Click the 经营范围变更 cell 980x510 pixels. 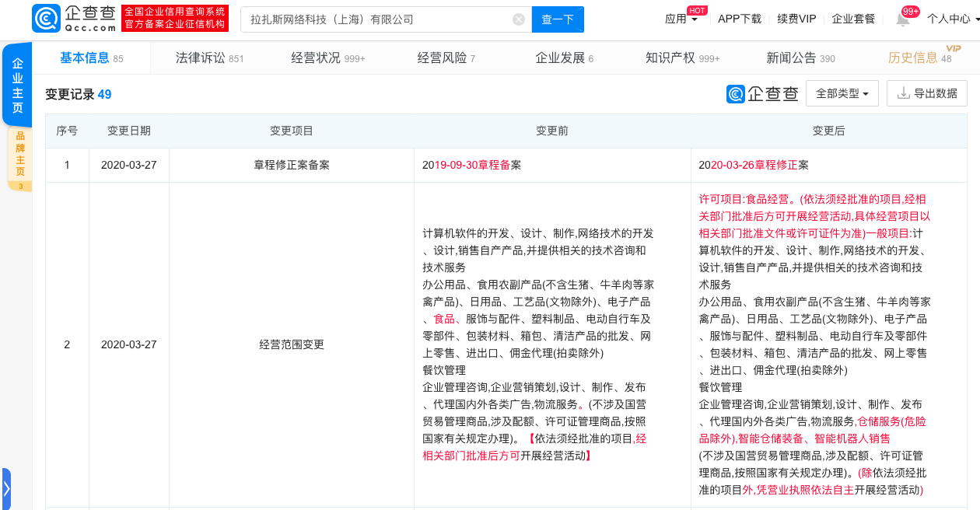292,344
